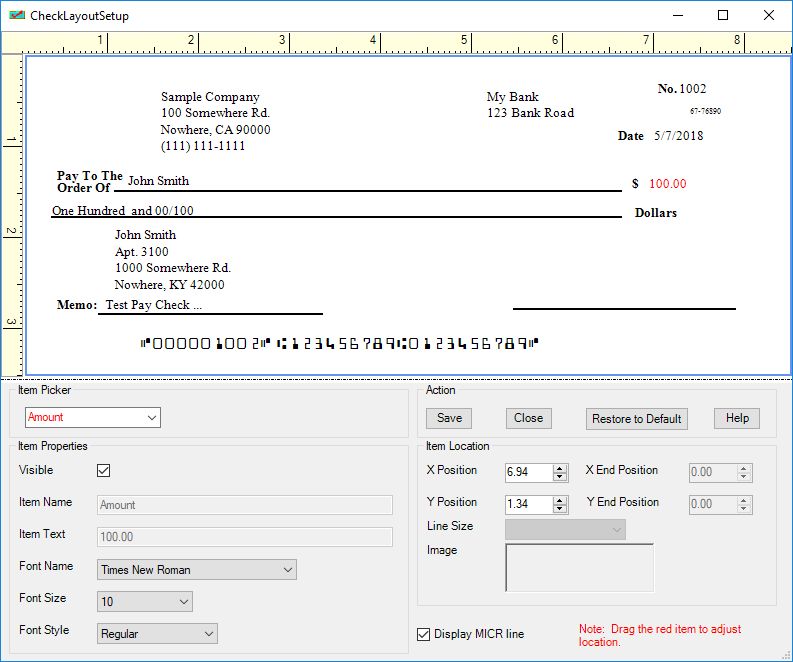Image resolution: width=793 pixels, height=662 pixels.
Task: Click Restore to Default button
Action: click(x=637, y=419)
